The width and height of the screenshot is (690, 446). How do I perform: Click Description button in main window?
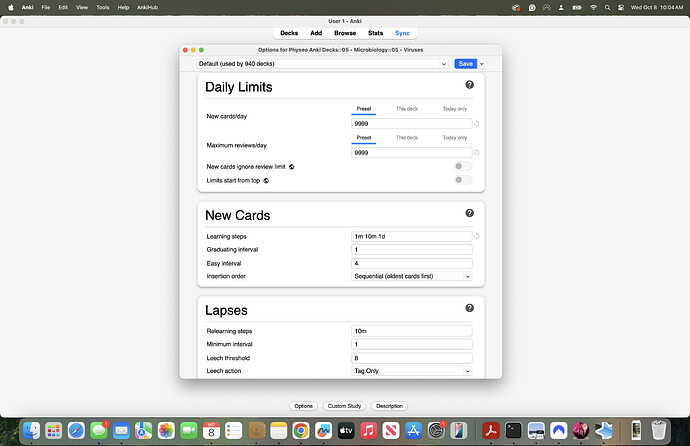[389, 406]
